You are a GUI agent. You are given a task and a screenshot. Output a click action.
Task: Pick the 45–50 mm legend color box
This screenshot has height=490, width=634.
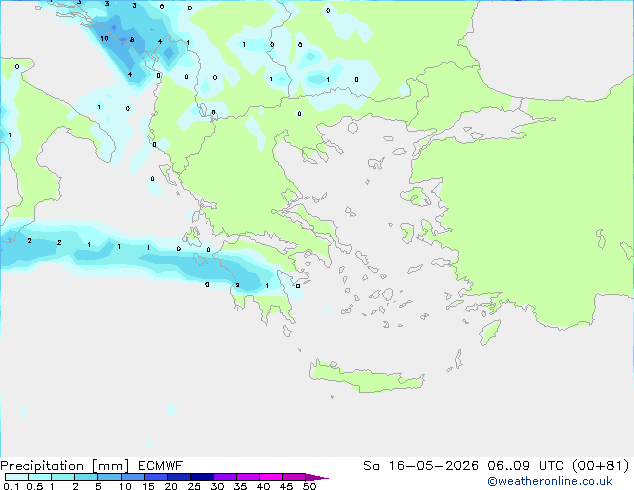[294, 477]
